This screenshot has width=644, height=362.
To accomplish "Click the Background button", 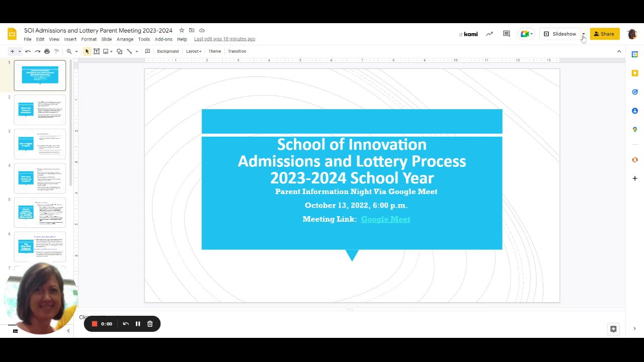I will (x=168, y=51).
